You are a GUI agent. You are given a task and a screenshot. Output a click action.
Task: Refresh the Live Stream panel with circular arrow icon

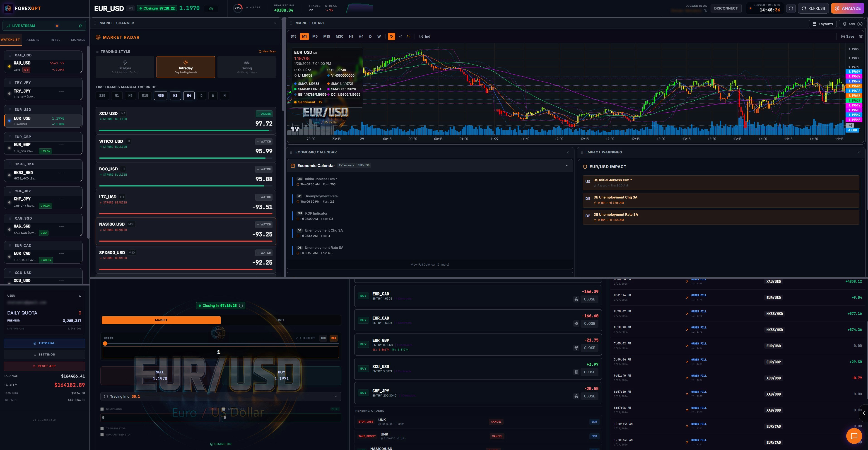point(81,26)
